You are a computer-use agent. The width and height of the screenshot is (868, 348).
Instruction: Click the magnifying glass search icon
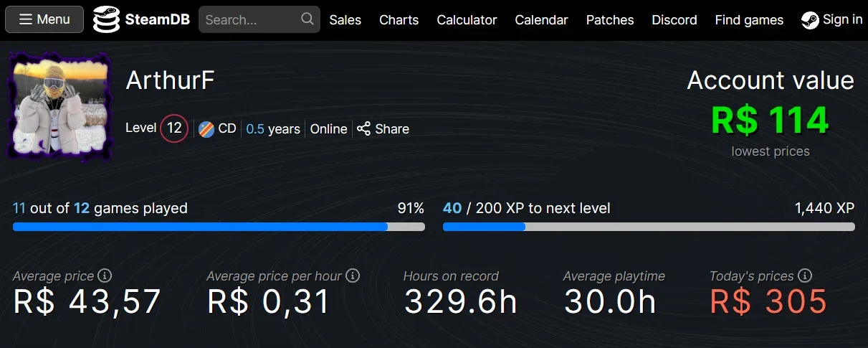(307, 19)
